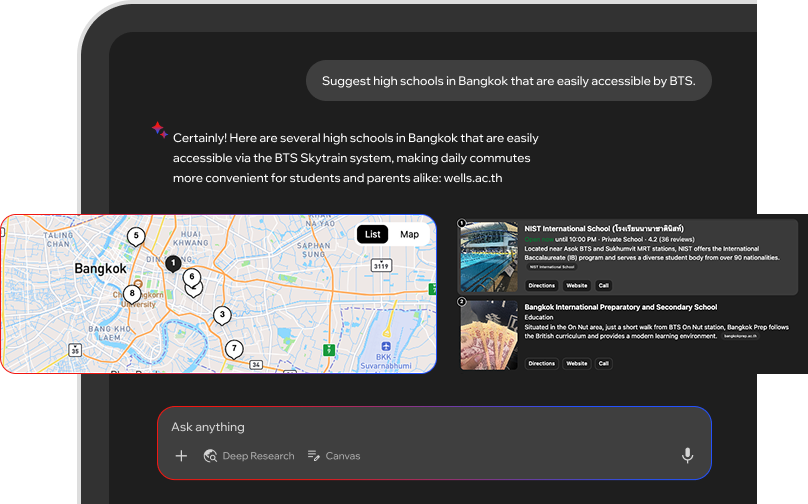
Task: Click the Chulalongkorn University map label
Action: (x=138, y=299)
